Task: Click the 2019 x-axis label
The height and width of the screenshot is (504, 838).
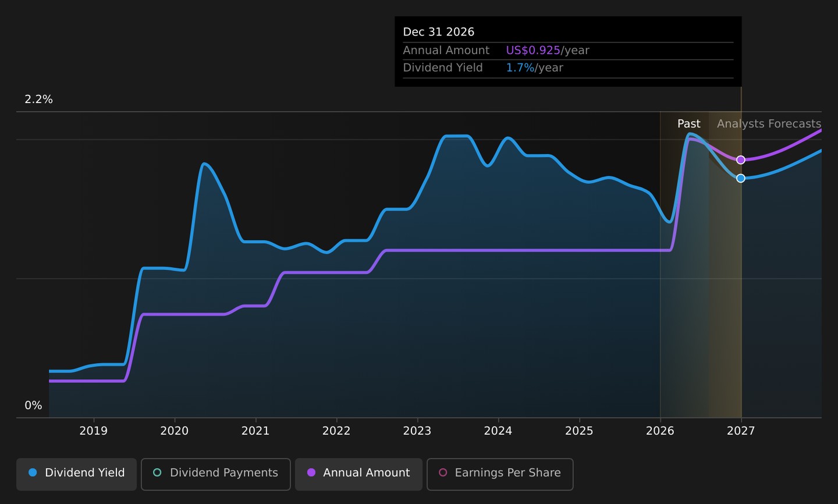Action: (93, 431)
